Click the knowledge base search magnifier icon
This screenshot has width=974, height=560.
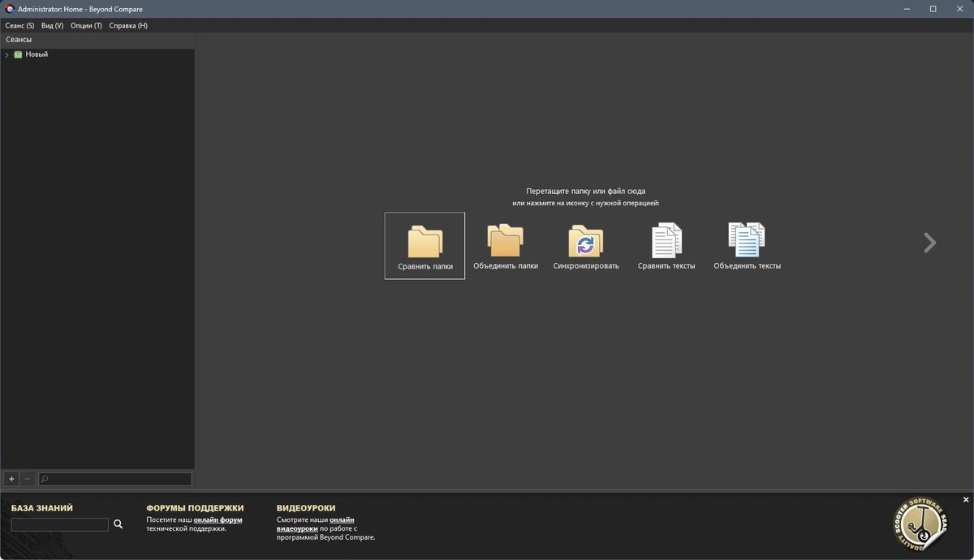click(x=119, y=524)
